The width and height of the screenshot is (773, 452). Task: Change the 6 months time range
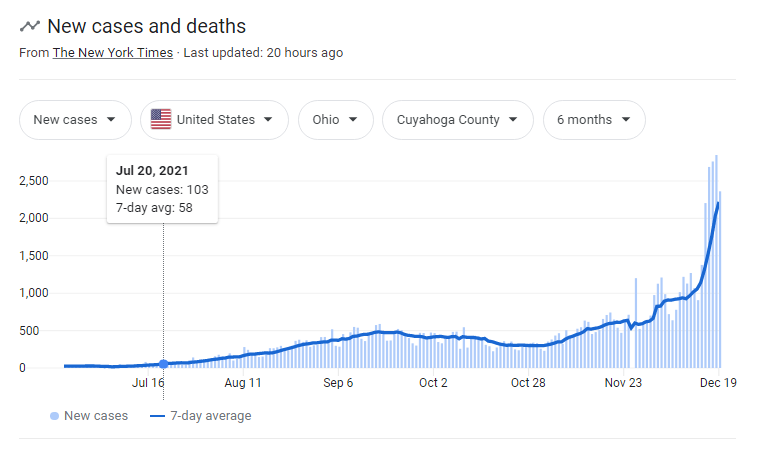pos(593,120)
